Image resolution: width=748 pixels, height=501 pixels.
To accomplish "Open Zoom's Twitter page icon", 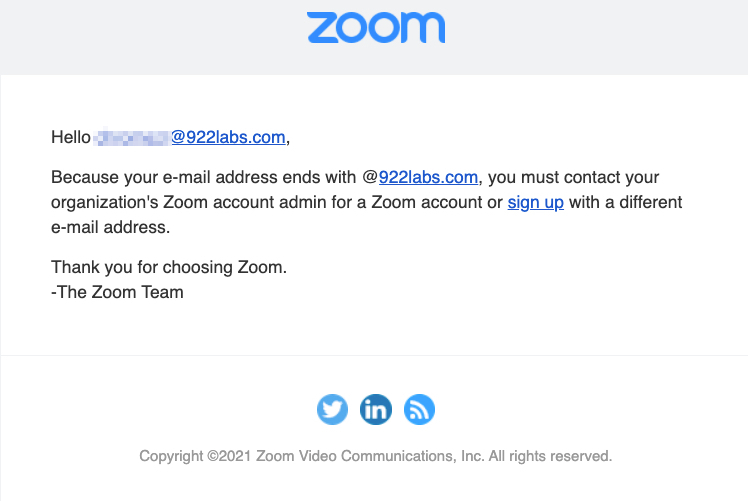I will 332,409.
